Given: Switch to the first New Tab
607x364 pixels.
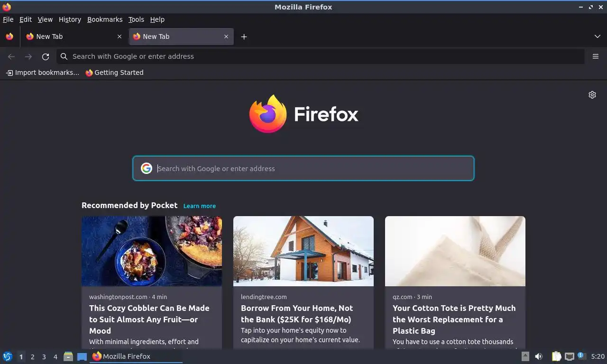Looking at the screenshot, I should coord(74,36).
